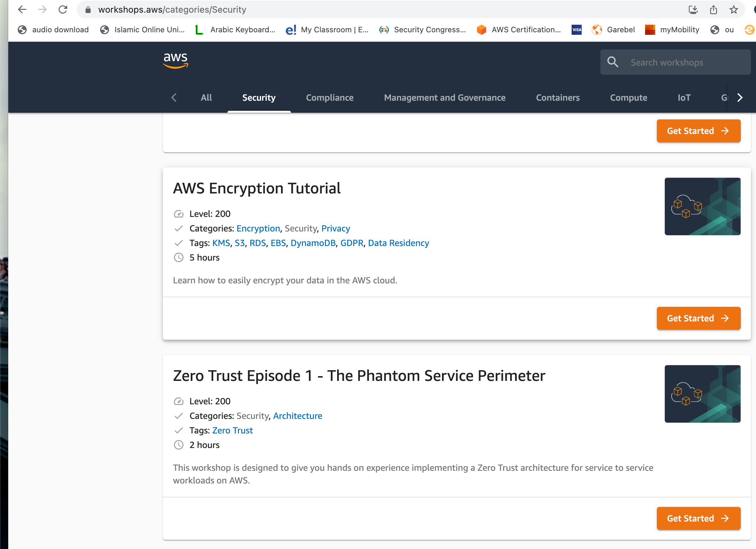Click the DynamoDB tag link
The width and height of the screenshot is (756, 549).
pos(313,243)
